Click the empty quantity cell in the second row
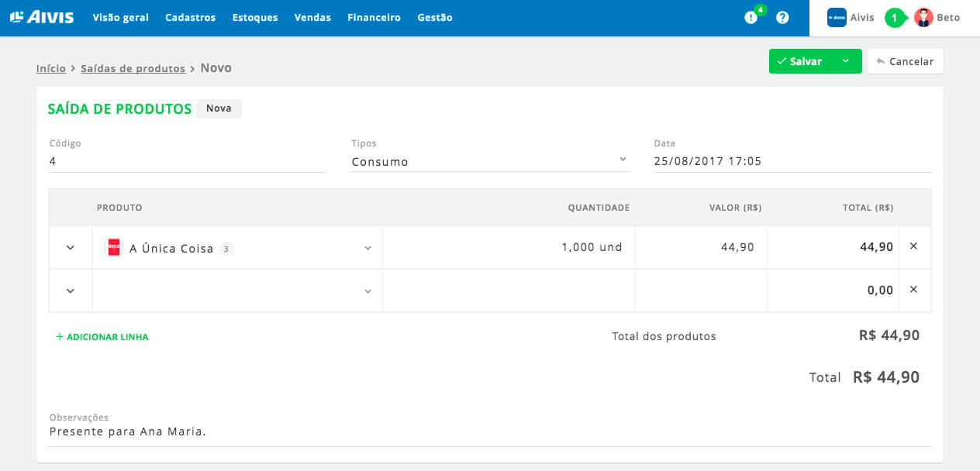The height and width of the screenshot is (471, 980). coord(509,291)
